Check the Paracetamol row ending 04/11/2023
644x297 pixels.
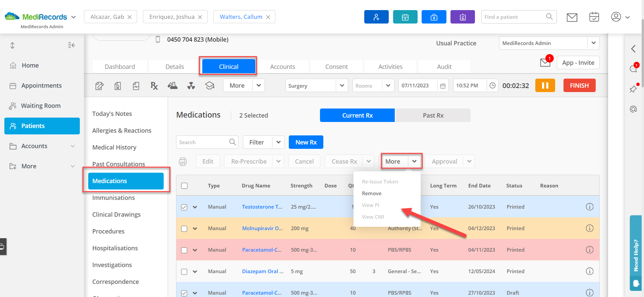184,250
